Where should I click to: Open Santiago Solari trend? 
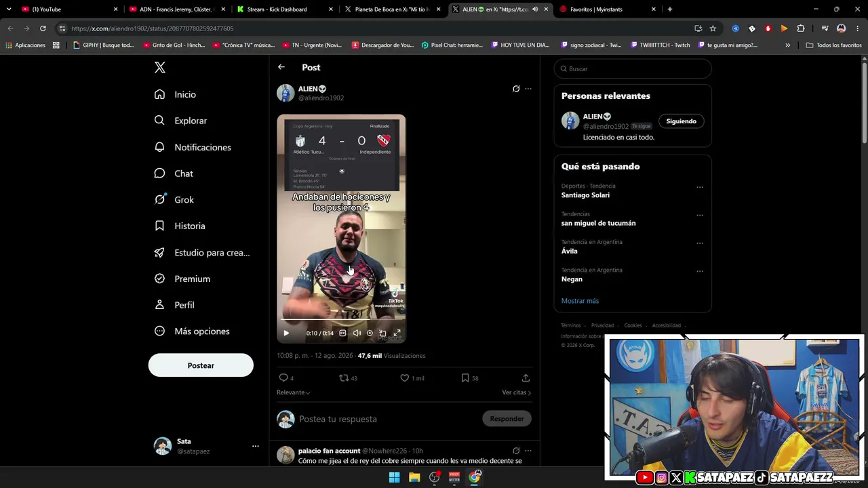[x=585, y=195]
